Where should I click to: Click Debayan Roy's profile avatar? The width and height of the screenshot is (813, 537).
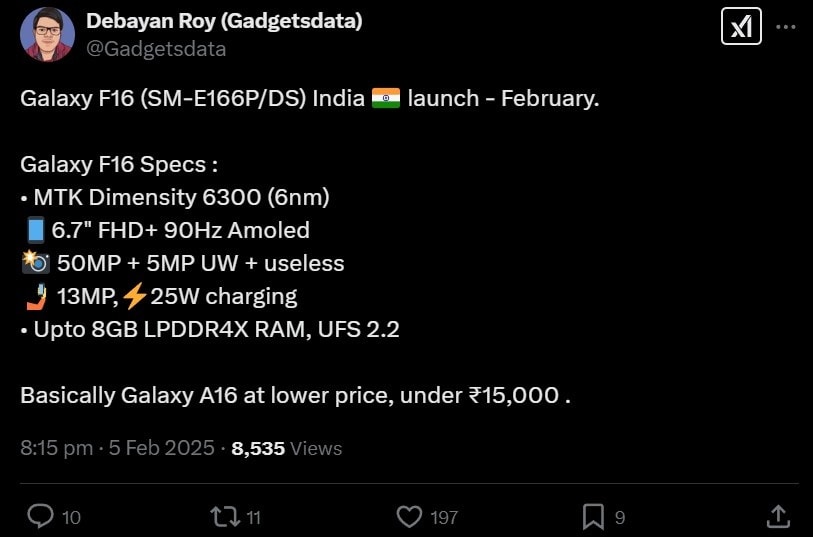point(45,32)
